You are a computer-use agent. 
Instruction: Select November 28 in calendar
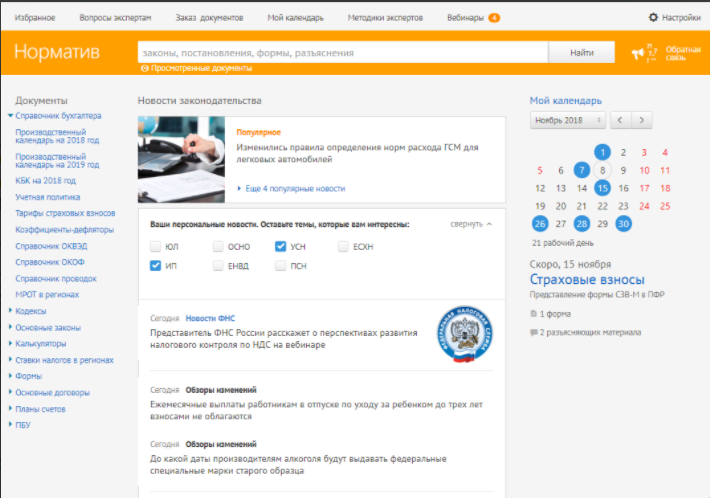pos(581,224)
